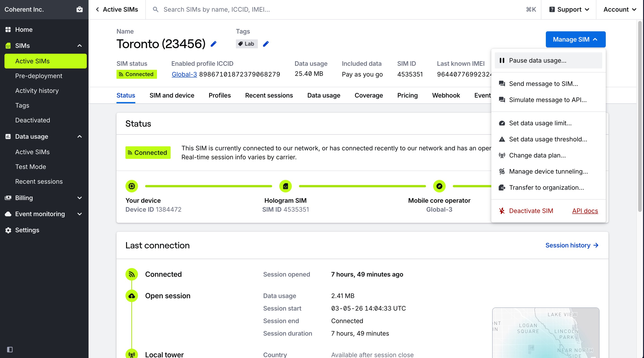This screenshot has height=358, width=644.
Task: Expand the Billing sidebar section chevron
Action: click(x=80, y=198)
